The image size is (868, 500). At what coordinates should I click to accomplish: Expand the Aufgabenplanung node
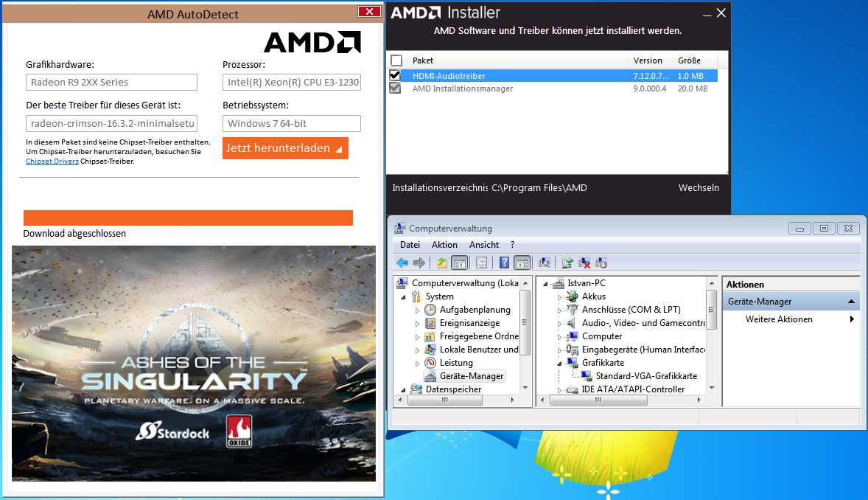(417, 310)
